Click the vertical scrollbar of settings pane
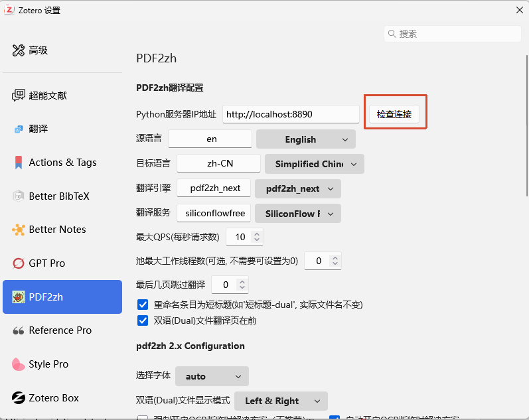 526,125
